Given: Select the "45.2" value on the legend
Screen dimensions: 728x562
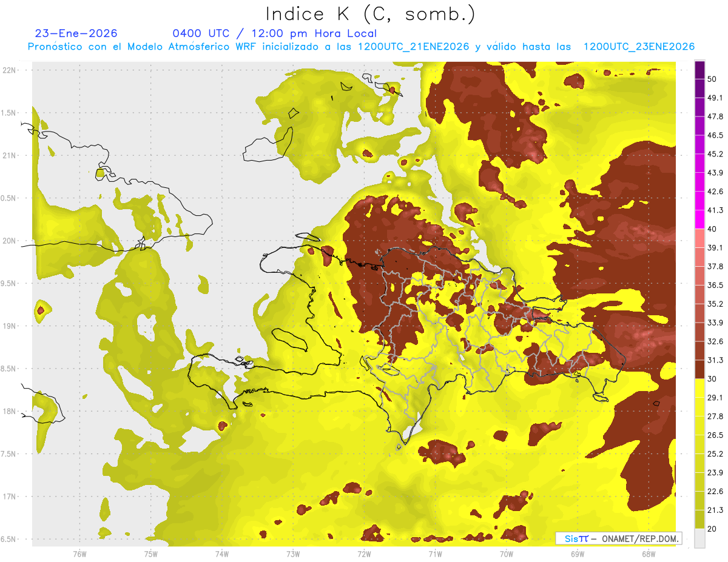Looking at the screenshot, I should pos(715,154).
